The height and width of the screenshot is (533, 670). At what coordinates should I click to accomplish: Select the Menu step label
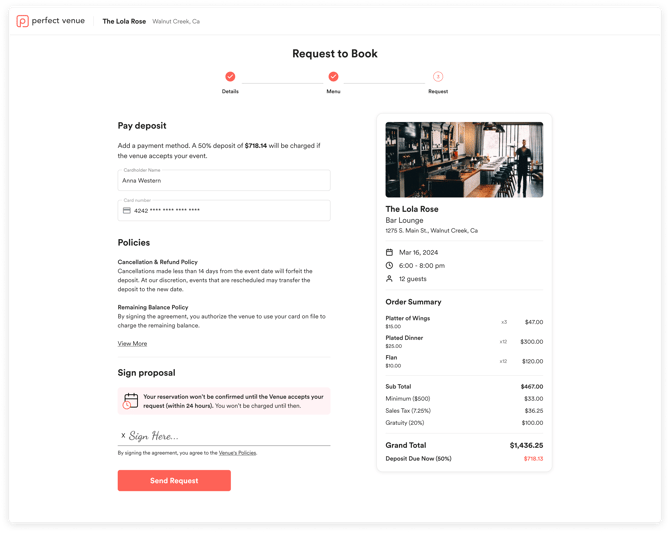coord(334,91)
